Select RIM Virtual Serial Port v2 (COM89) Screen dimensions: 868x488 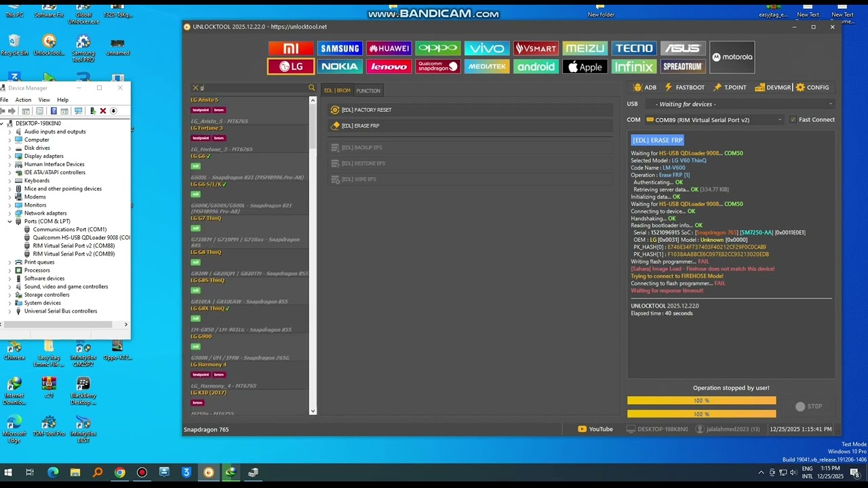click(x=69, y=254)
